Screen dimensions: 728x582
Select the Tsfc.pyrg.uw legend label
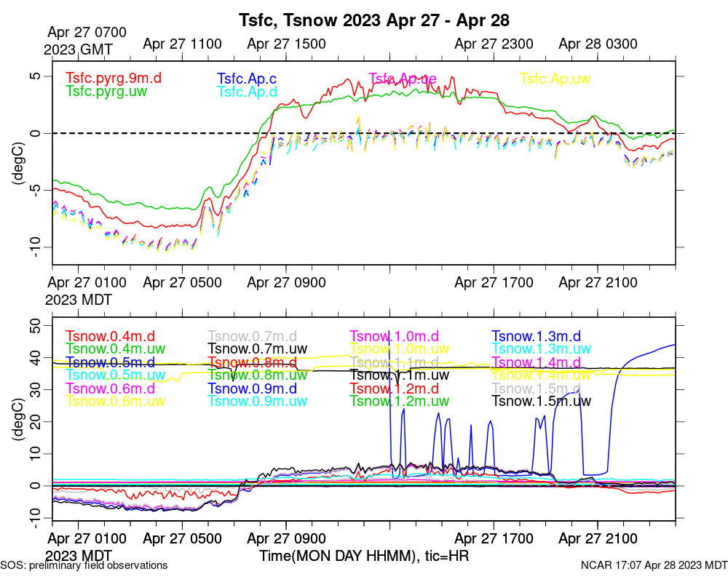tap(106, 91)
